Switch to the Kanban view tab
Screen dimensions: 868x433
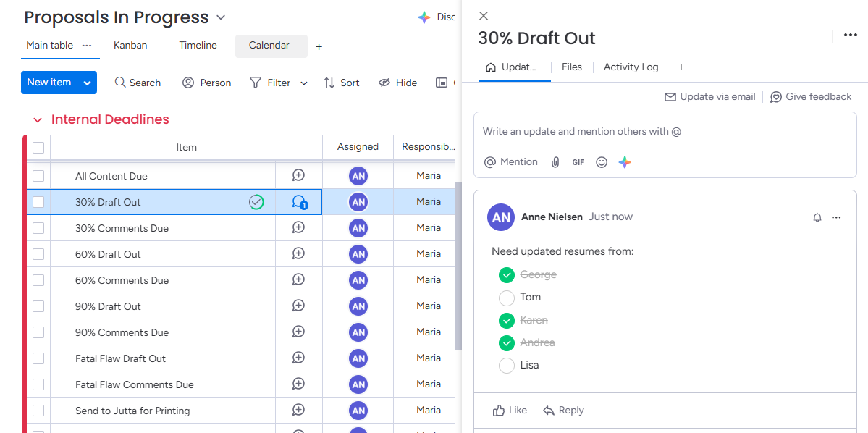point(130,45)
